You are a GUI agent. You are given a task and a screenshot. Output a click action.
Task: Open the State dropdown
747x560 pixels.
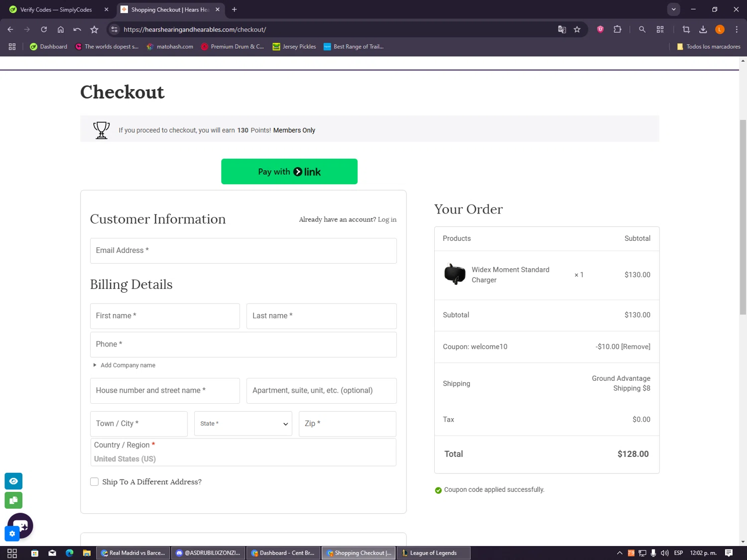(243, 424)
